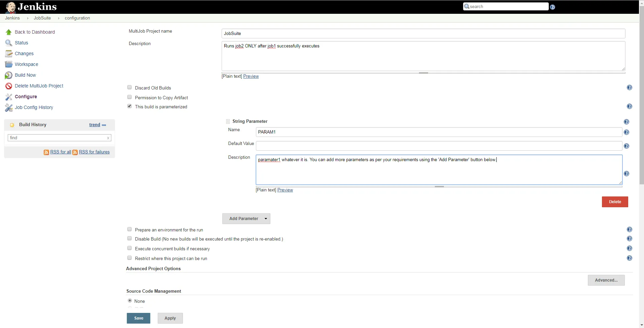Uncheck This build is parameterized
The width and height of the screenshot is (644, 328).
tap(129, 106)
